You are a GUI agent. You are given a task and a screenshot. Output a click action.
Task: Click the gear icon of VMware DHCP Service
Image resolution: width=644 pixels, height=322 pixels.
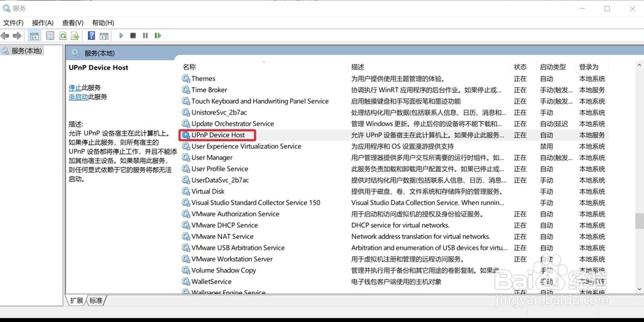click(186, 225)
